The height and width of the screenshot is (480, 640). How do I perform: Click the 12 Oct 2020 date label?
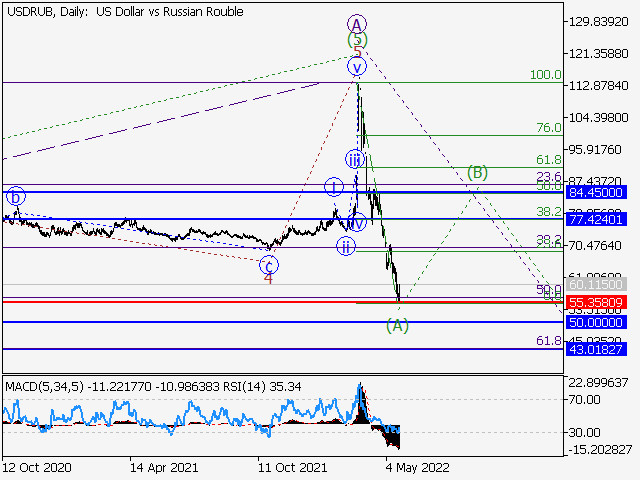(x=37, y=467)
